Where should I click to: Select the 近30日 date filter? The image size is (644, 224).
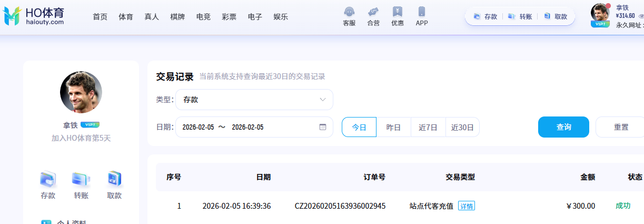point(462,127)
